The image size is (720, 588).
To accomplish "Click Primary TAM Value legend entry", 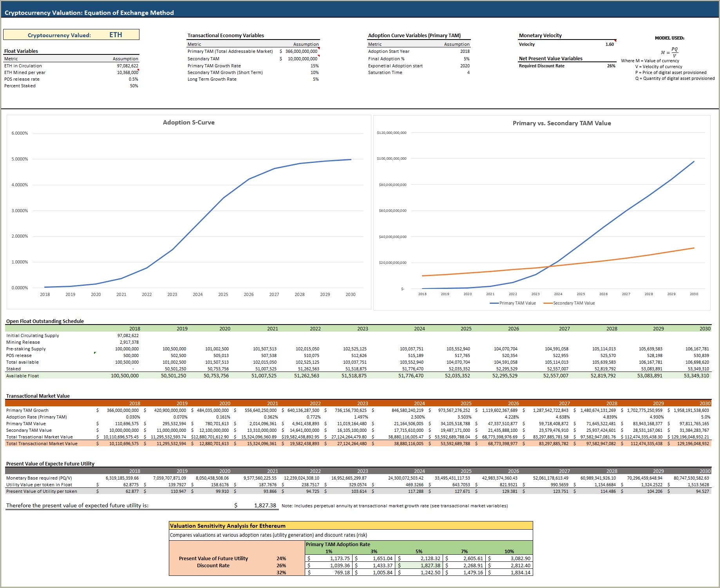I will tap(513, 303).
